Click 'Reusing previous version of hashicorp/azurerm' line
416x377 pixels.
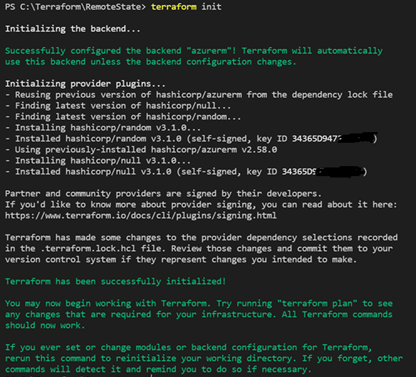(199, 95)
